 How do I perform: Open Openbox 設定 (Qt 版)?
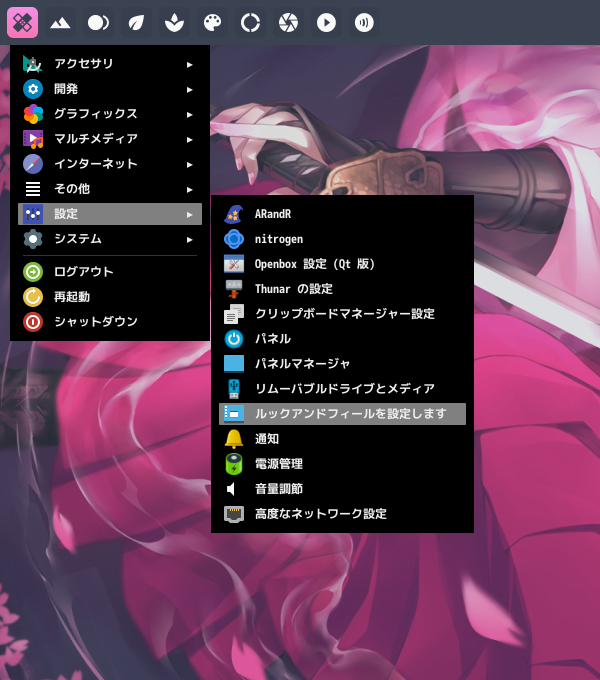click(x=342, y=264)
